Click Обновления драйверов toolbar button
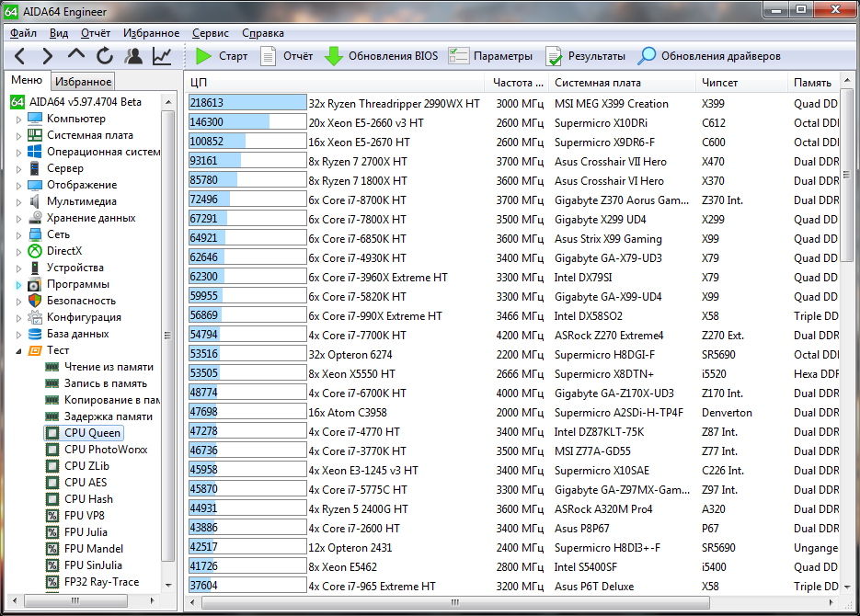Screen dimensions: 860x616 tap(709, 56)
